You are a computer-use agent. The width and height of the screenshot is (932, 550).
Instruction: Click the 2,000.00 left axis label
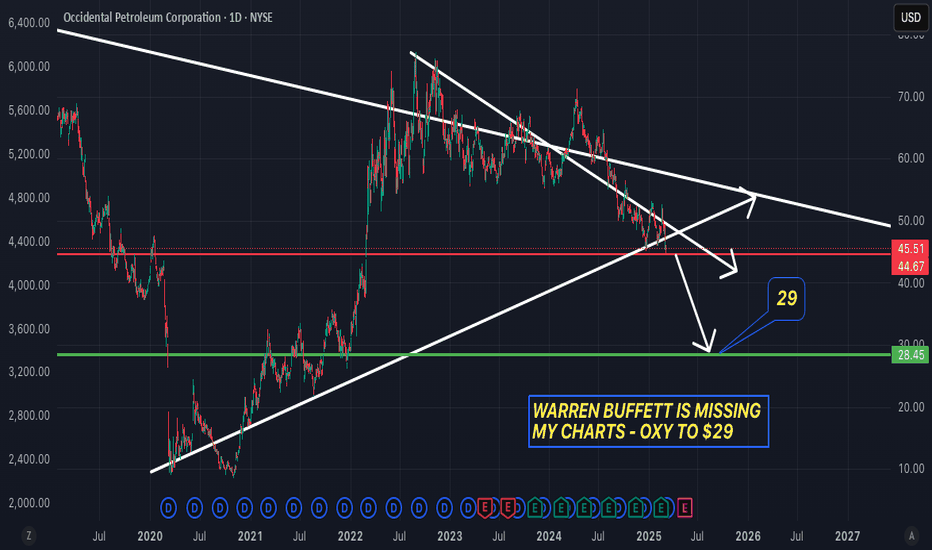coord(29,503)
